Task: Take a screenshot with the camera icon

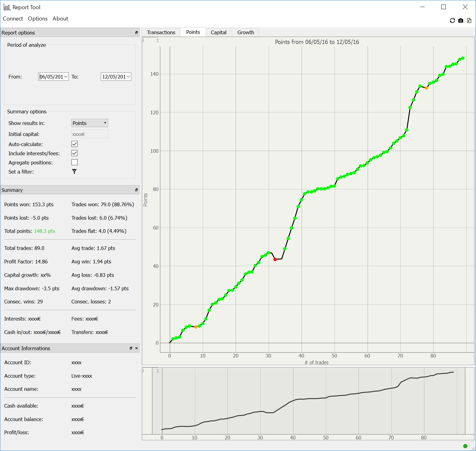Action: (x=461, y=20)
